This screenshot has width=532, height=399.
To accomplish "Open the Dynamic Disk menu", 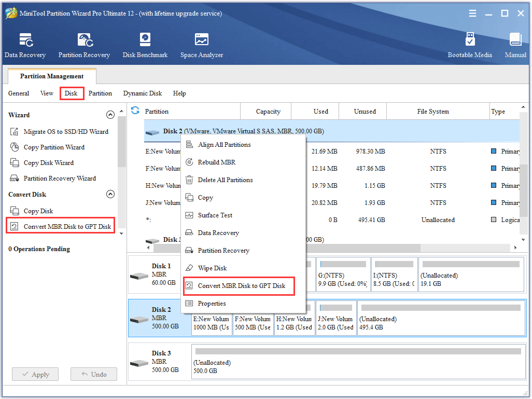I will coord(142,93).
